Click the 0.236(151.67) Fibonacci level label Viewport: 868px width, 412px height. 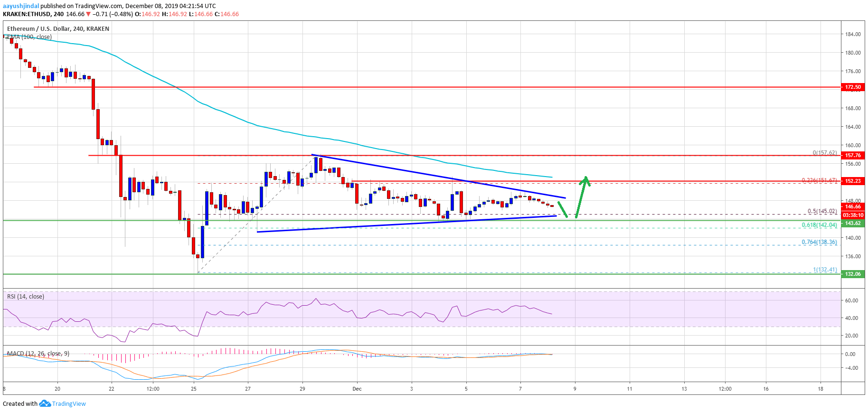[819, 180]
